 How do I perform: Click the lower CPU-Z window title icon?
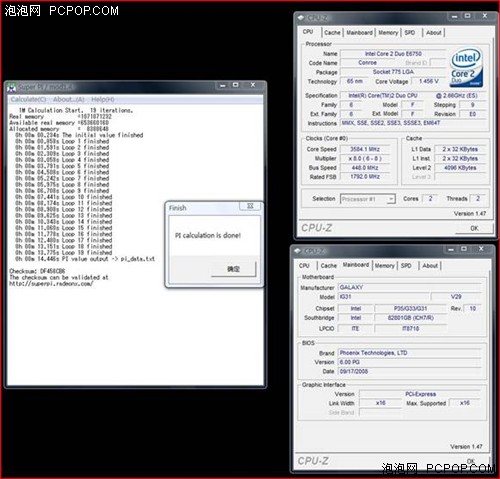[x=297, y=251]
